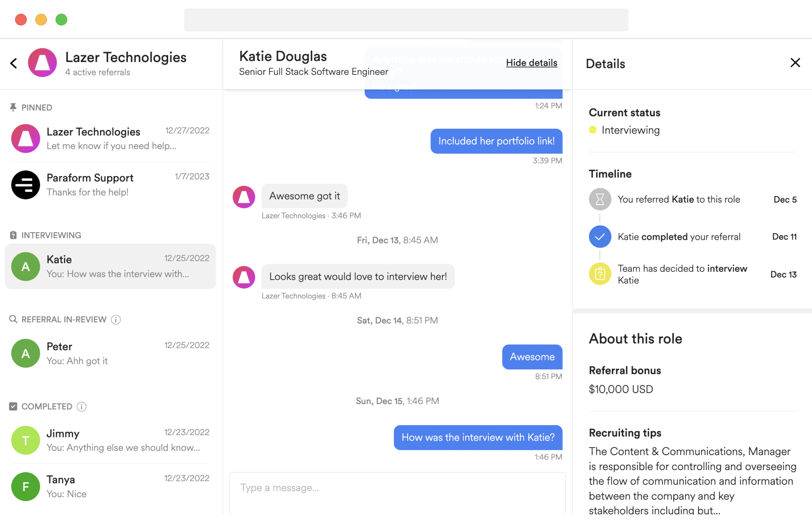Click the Interviewing section badge icon
This screenshot has width=812, height=522.
[13, 235]
